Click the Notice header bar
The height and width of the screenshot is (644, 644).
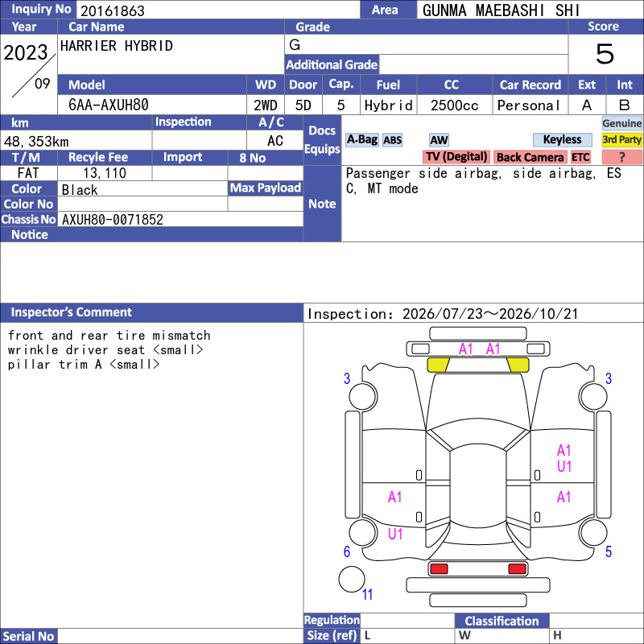[x=151, y=234]
